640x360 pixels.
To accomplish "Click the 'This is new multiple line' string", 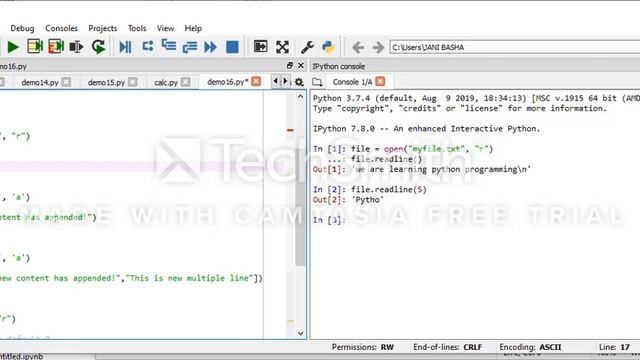I will click(189, 278).
